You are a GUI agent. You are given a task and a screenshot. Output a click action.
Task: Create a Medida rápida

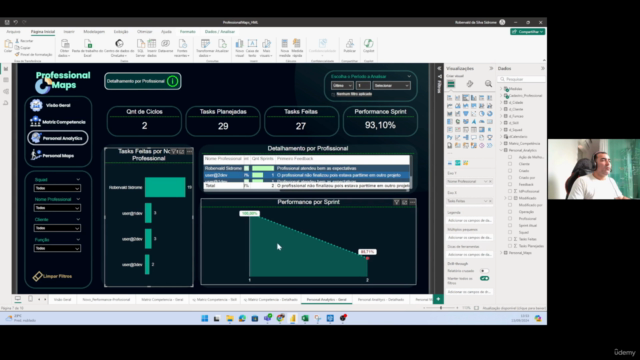[x=297, y=48]
